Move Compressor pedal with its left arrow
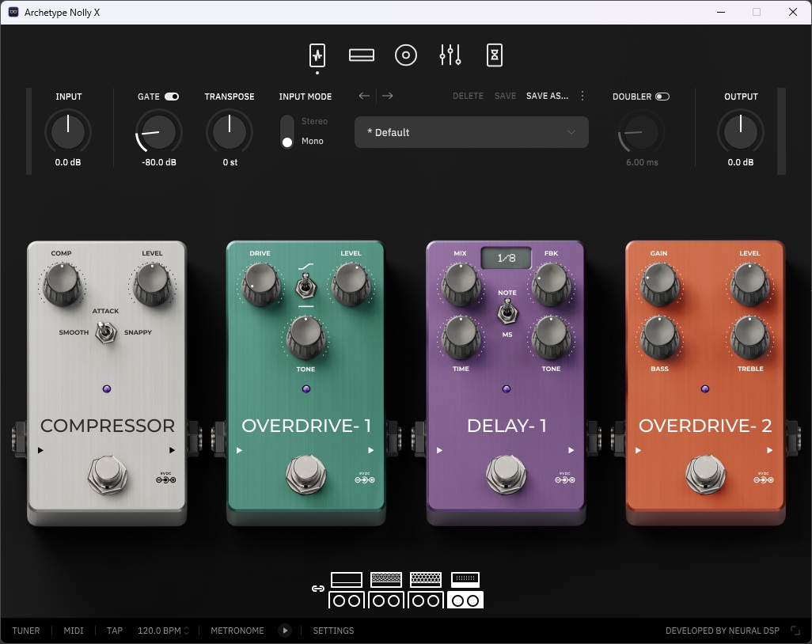The image size is (812, 644). [x=40, y=450]
